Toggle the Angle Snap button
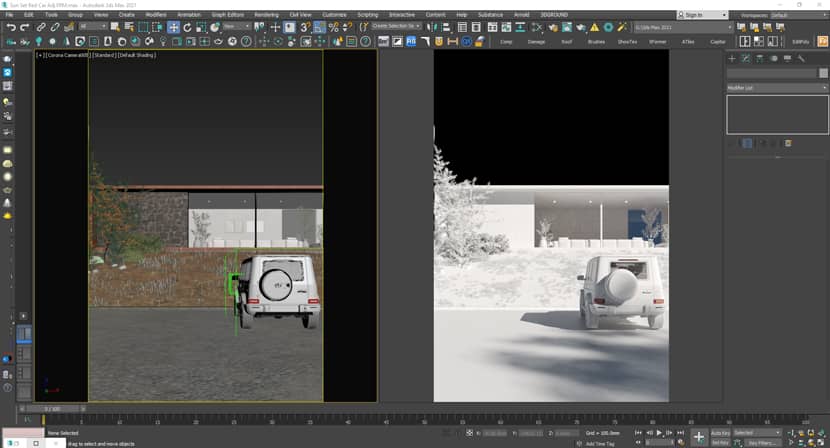Image resolution: width=830 pixels, height=448 pixels. click(319, 27)
